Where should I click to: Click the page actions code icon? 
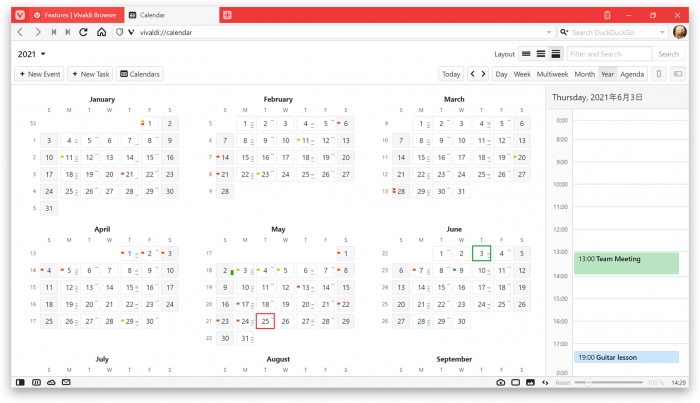pos(545,382)
